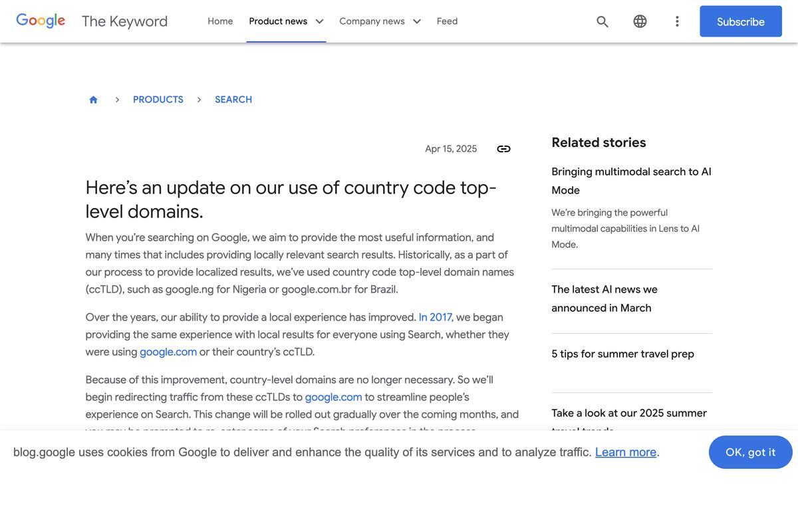
Task: Click The Keyword site title
Action: 125,21
